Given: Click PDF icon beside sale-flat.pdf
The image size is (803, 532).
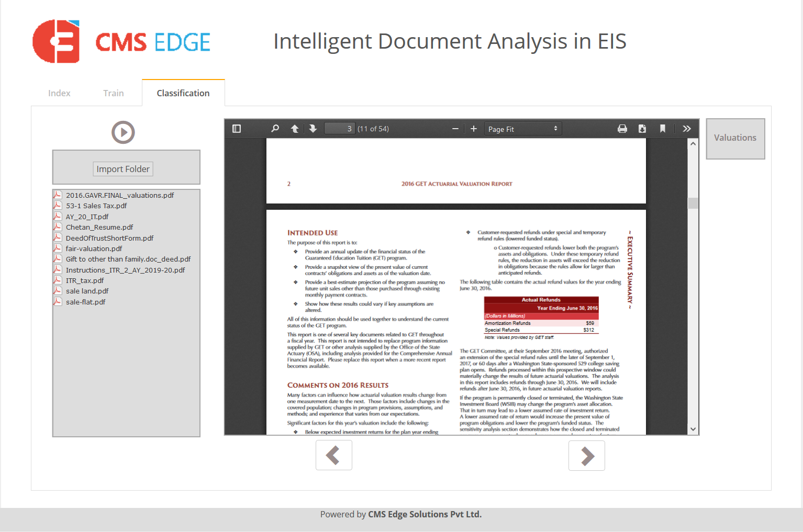Looking at the screenshot, I should coord(58,302).
